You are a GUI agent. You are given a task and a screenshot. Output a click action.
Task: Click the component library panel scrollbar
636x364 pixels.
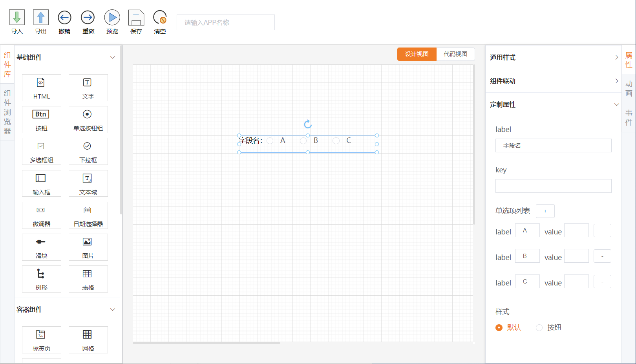tap(121, 130)
